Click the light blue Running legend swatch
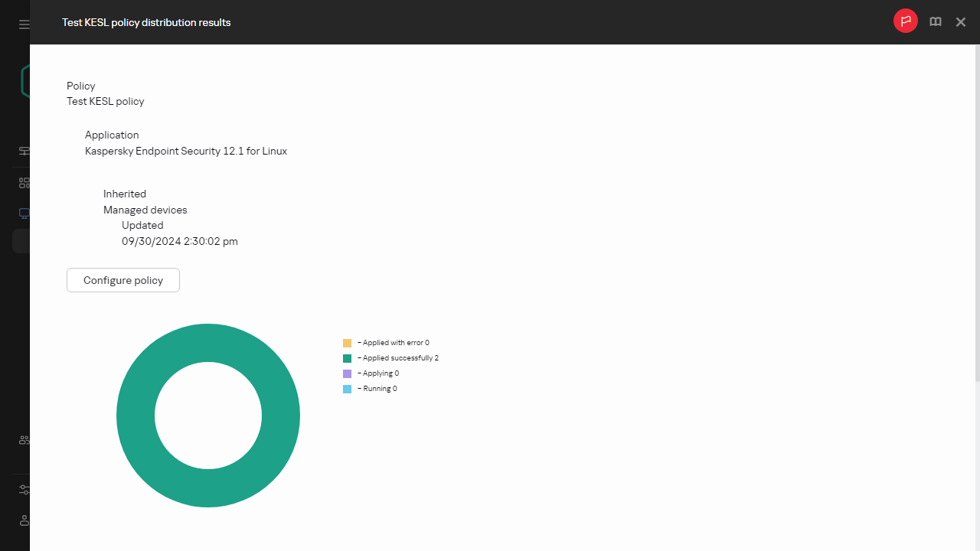 [348, 390]
